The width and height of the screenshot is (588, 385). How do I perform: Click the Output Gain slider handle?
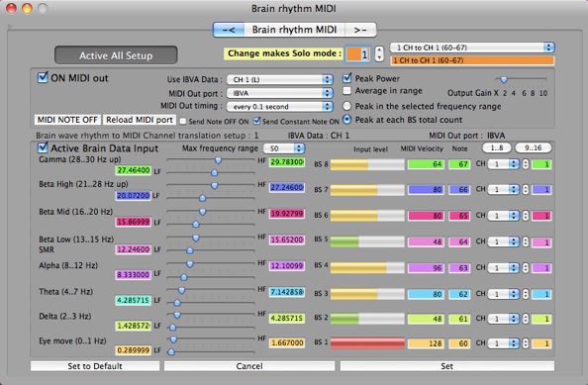tap(504, 79)
